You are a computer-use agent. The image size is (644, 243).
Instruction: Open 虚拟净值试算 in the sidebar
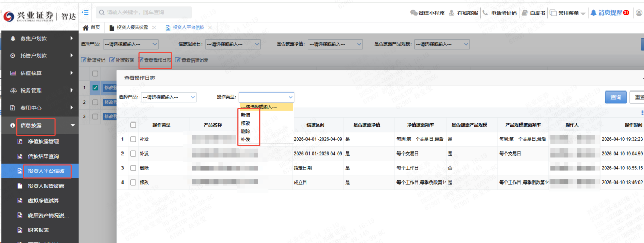tap(43, 201)
